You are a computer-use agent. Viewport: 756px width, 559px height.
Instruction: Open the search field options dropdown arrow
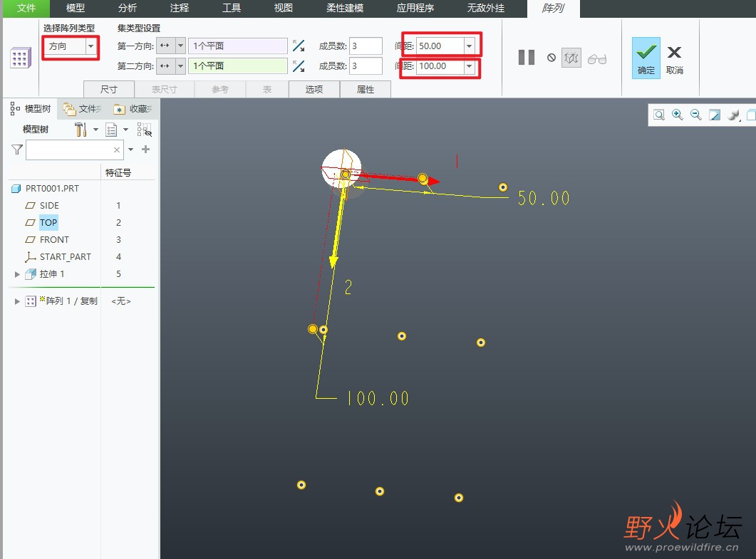click(x=130, y=150)
